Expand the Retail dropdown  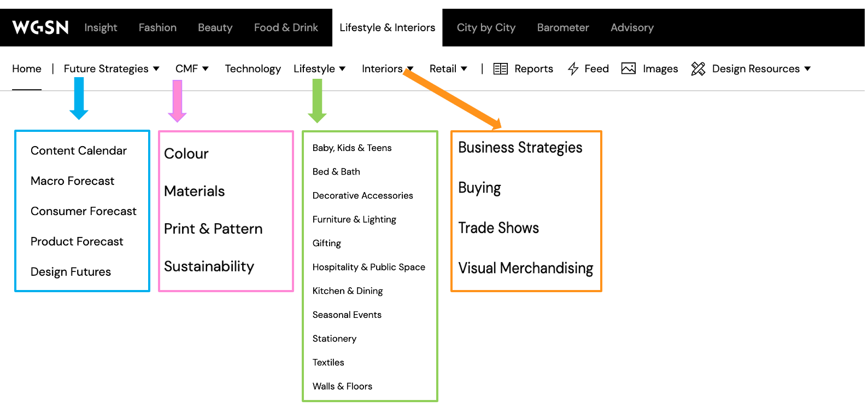[x=464, y=68]
